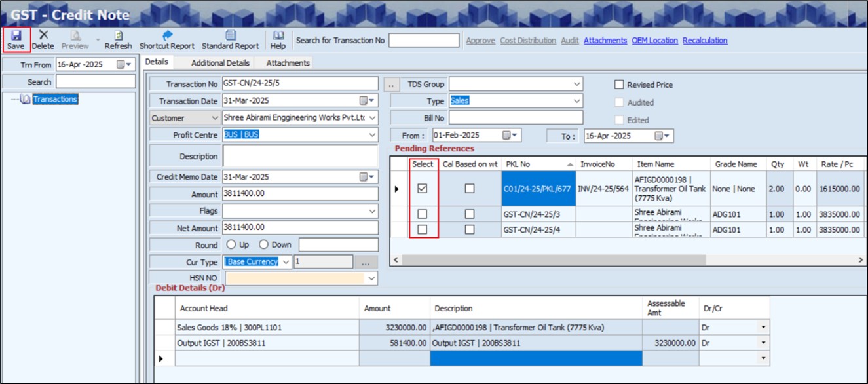Image resolution: width=868 pixels, height=384 pixels.
Task: Tick Select checkbox for GST-CN/24-25/4 row
Action: pos(423,230)
